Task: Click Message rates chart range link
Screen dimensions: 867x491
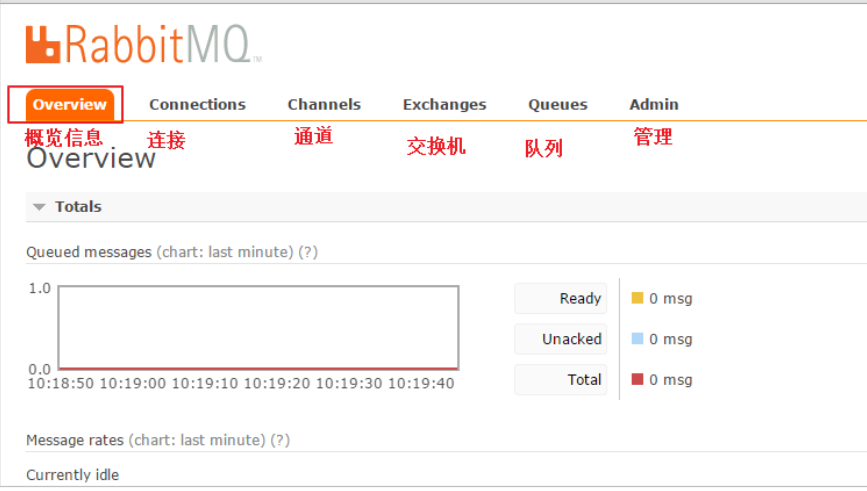Action: click(x=197, y=440)
